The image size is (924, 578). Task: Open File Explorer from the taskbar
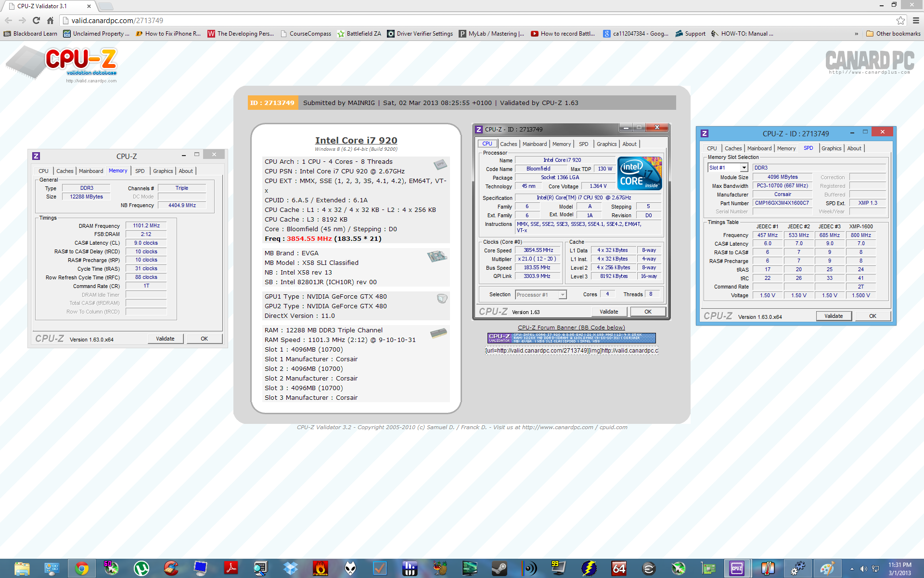pyautogui.click(x=21, y=568)
